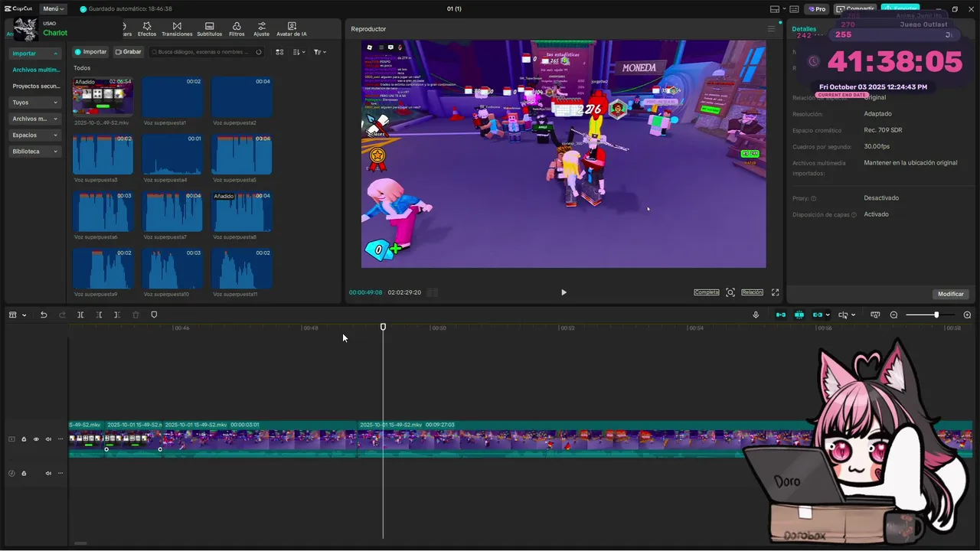Open the window layout icon in title bar
This screenshot has width=980, height=551.
coord(775,9)
